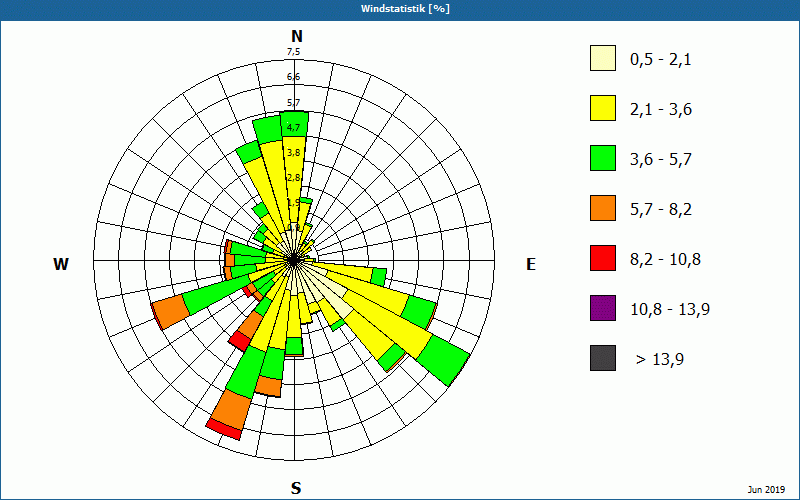Click the N compass label
Image resolution: width=800 pixels, height=500 pixels.
[x=297, y=36]
